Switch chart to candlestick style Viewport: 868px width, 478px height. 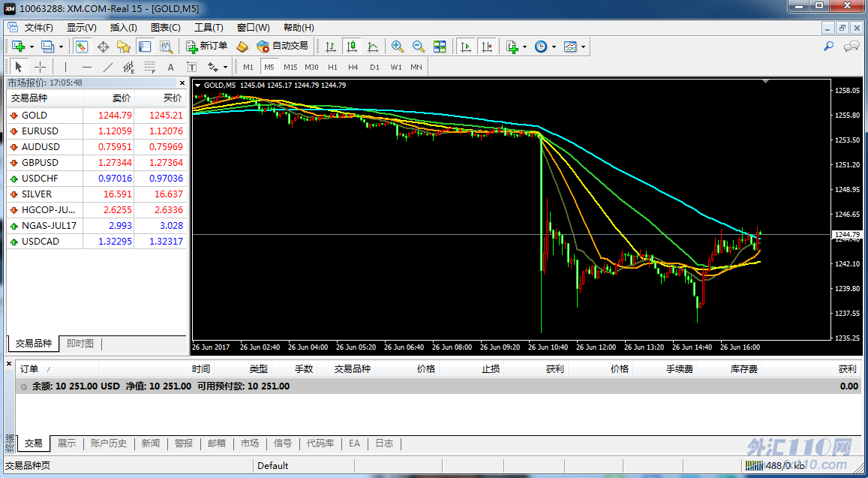(352, 47)
